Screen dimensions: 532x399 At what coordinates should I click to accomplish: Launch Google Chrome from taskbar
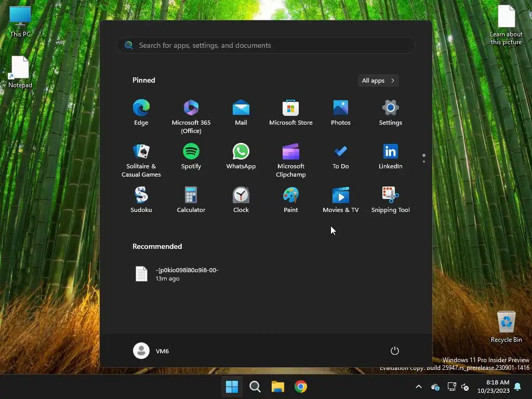tap(301, 387)
